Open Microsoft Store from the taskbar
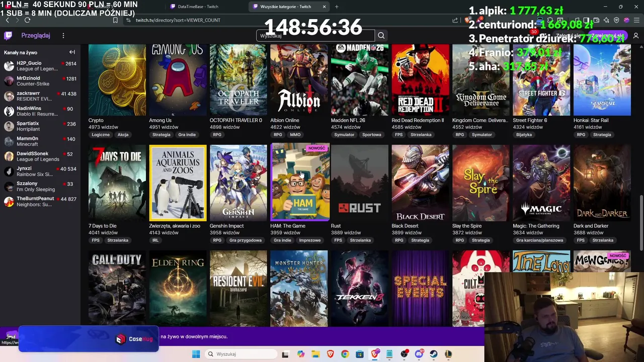Screen dimensions: 644x362 pos(359,354)
